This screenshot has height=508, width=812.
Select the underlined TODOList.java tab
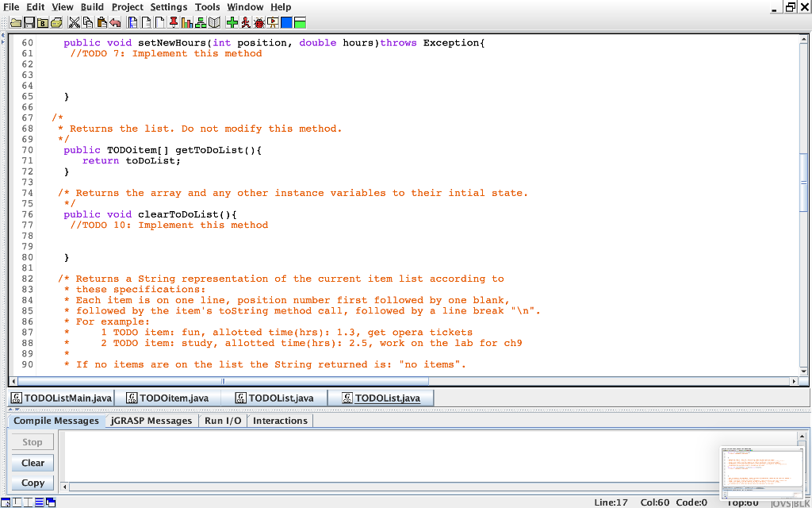click(381, 398)
